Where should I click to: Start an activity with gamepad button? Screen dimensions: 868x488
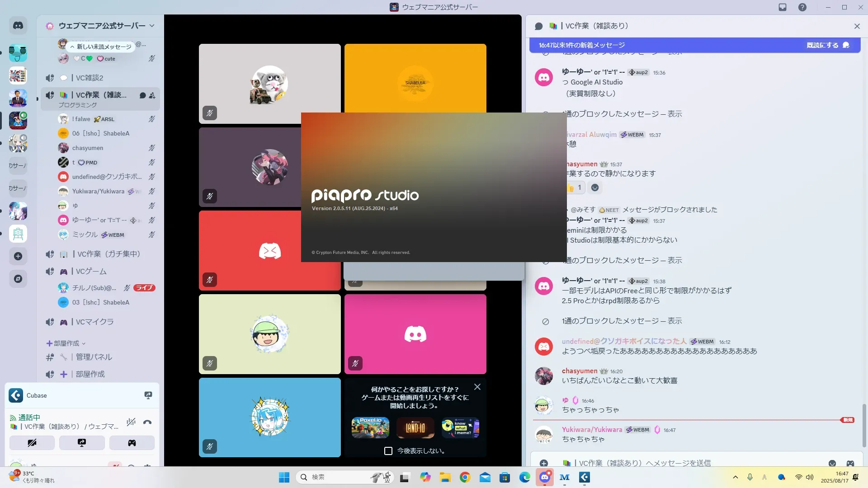pos(132,443)
